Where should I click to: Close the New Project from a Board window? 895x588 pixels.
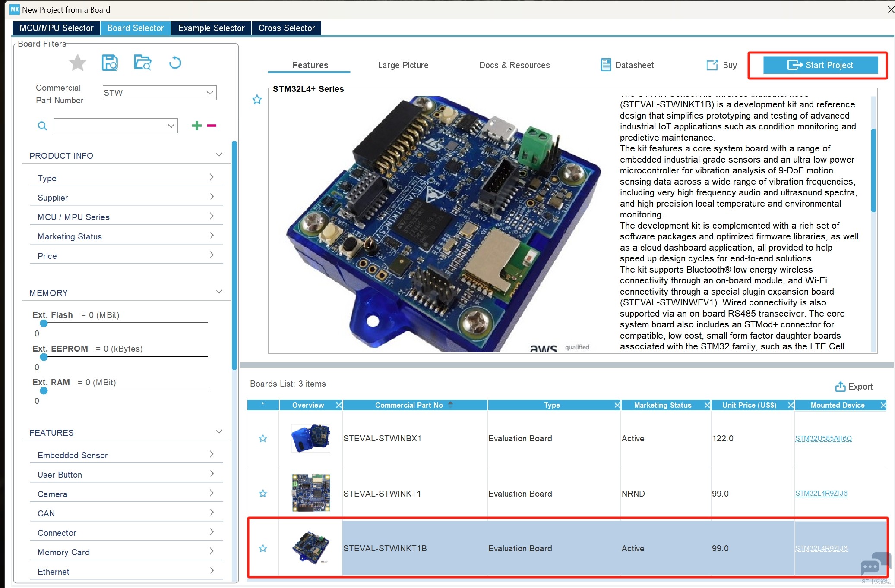tap(890, 9)
